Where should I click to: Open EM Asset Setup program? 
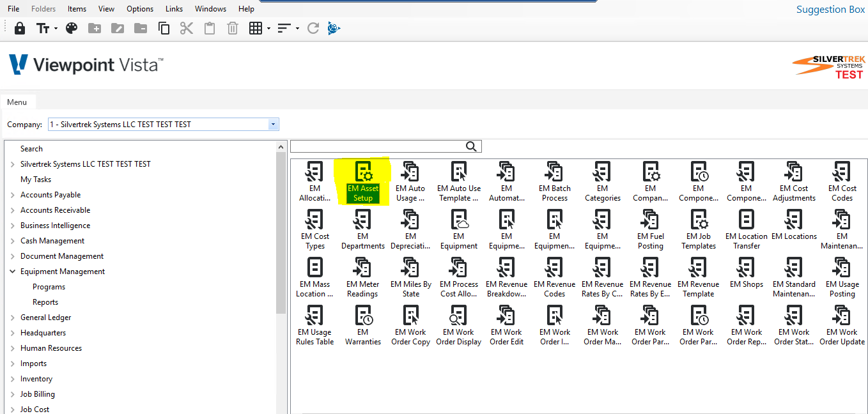point(363,182)
